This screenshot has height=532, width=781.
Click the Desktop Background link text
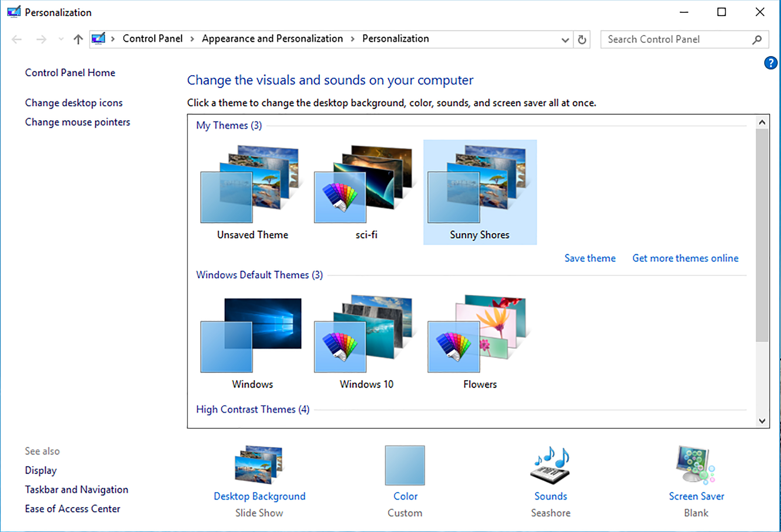(x=259, y=496)
